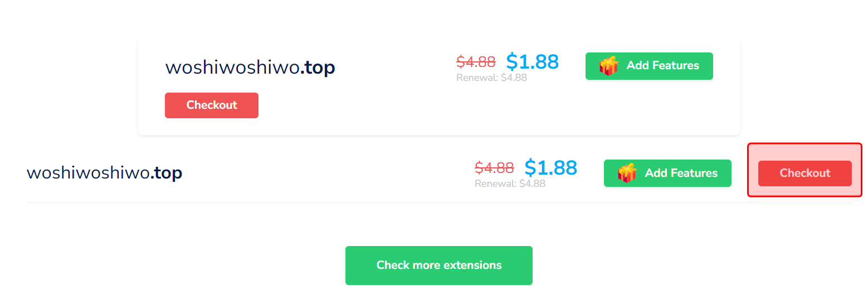Click the bold .top extension in the lower row

click(166, 173)
